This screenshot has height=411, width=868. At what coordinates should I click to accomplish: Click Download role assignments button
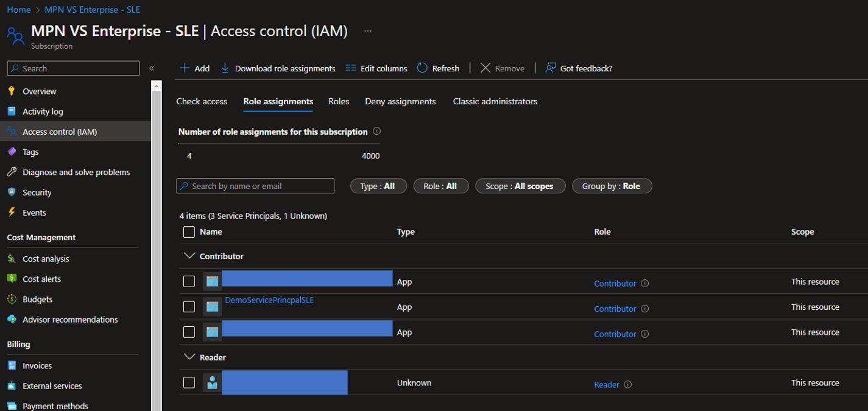[x=278, y=68]
